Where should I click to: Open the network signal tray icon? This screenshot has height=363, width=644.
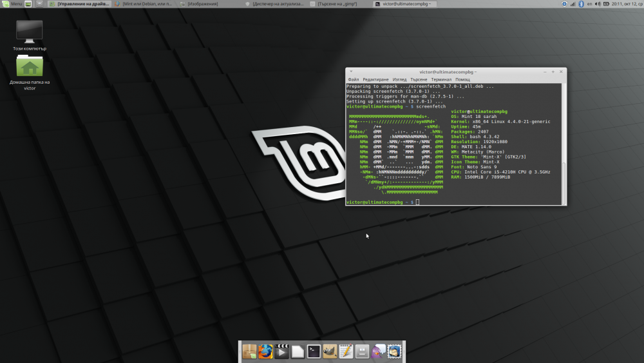(573, 4)
